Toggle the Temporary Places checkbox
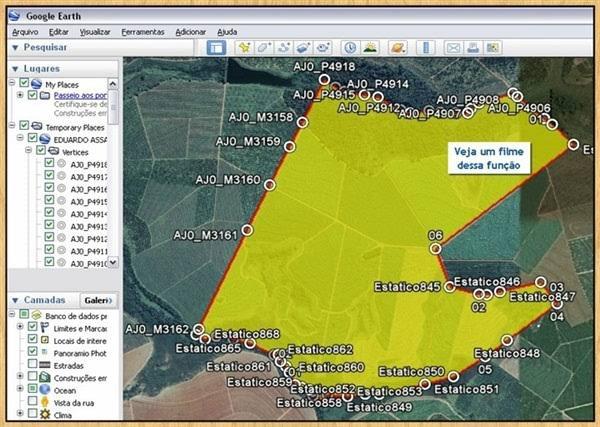This screenshot has height=427, width=600. 24,125
